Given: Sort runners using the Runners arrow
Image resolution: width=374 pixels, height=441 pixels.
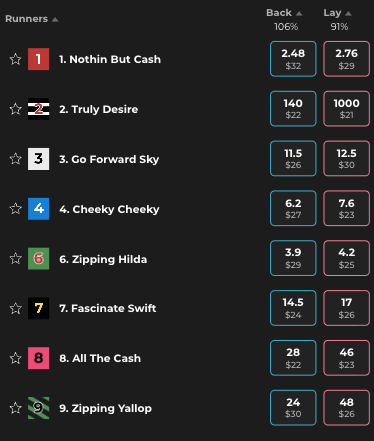Looking at the screenshot, I should (55, 19).
